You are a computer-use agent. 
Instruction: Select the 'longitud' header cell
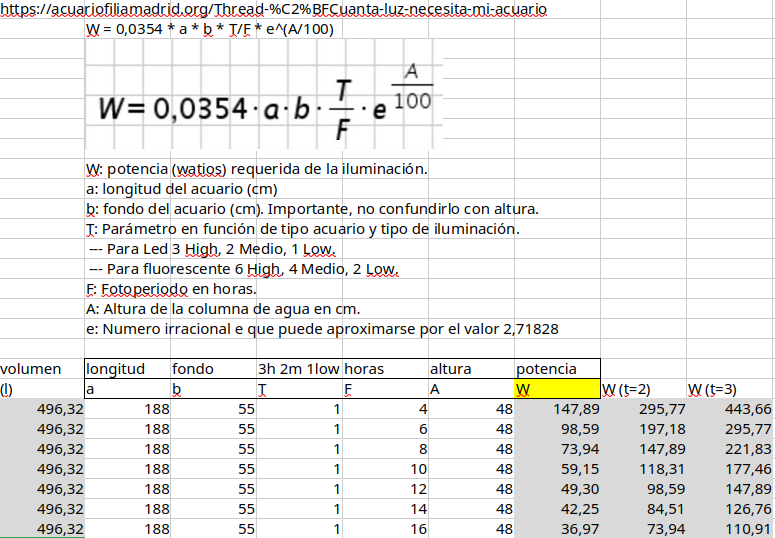point(127,369)
